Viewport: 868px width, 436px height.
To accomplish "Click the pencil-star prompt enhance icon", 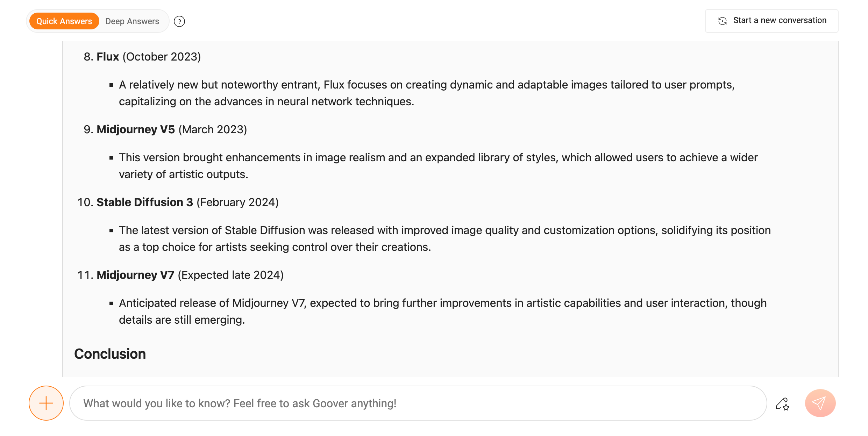I will [x=782, y=404].
